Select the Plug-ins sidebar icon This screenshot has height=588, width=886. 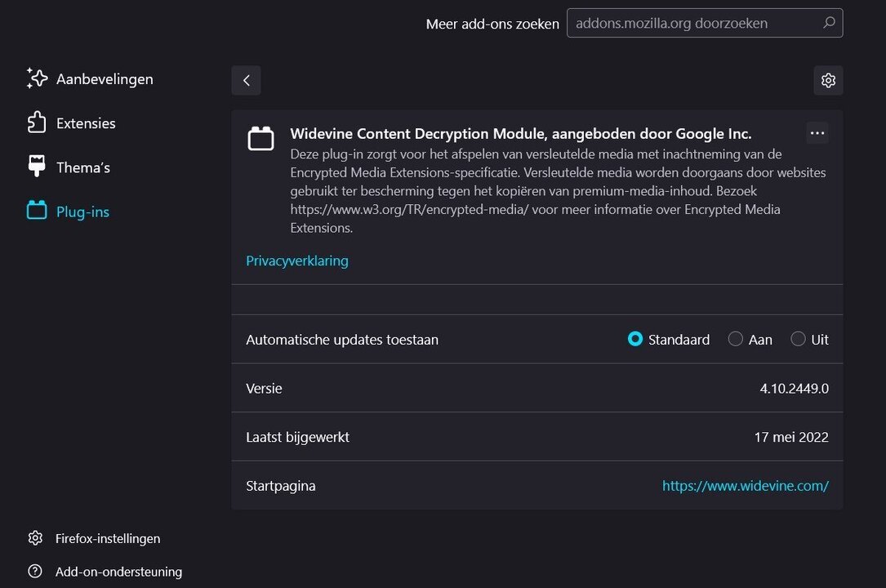(x=37, y=211)
